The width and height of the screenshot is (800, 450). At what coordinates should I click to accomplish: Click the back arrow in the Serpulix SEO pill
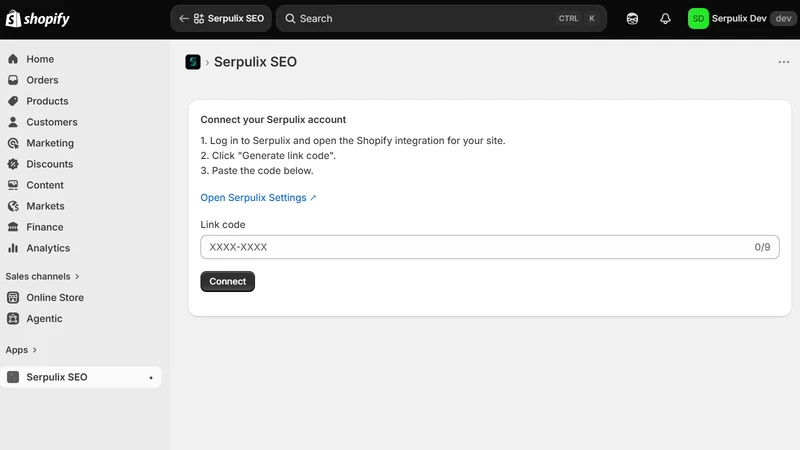(184, 18)
